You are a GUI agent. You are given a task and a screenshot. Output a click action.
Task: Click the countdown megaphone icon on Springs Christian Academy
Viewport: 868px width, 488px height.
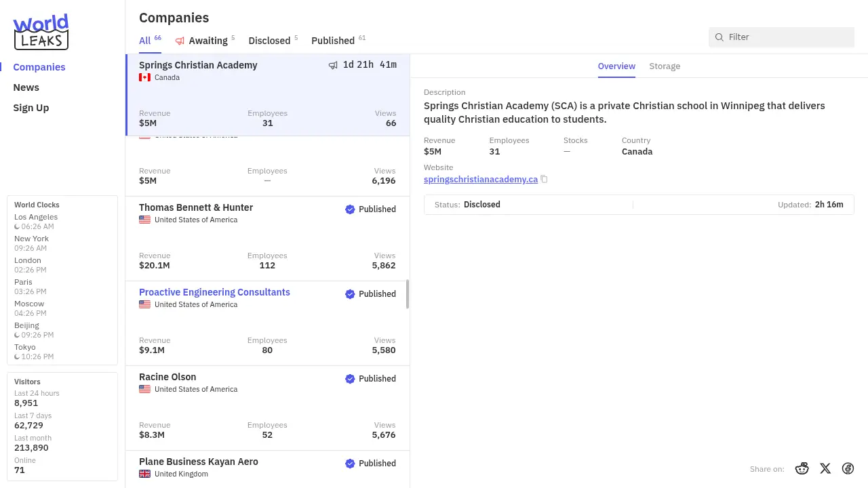[333, 65]
